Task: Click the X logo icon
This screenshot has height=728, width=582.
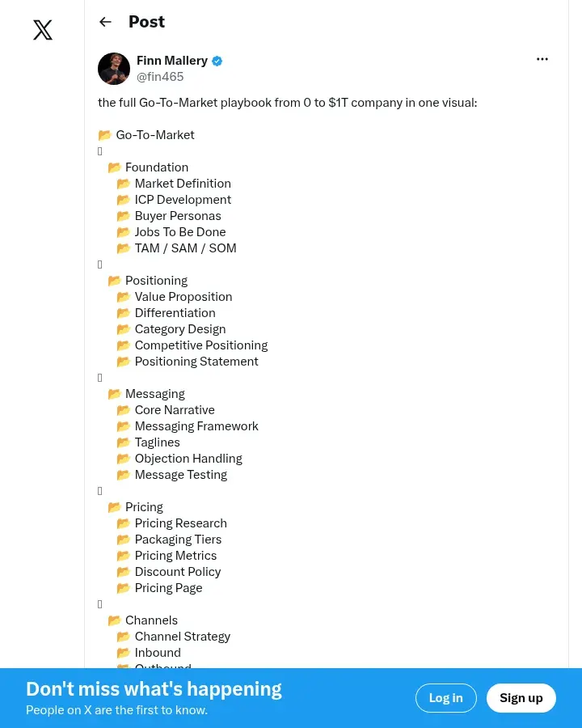Action: point(43,30)
